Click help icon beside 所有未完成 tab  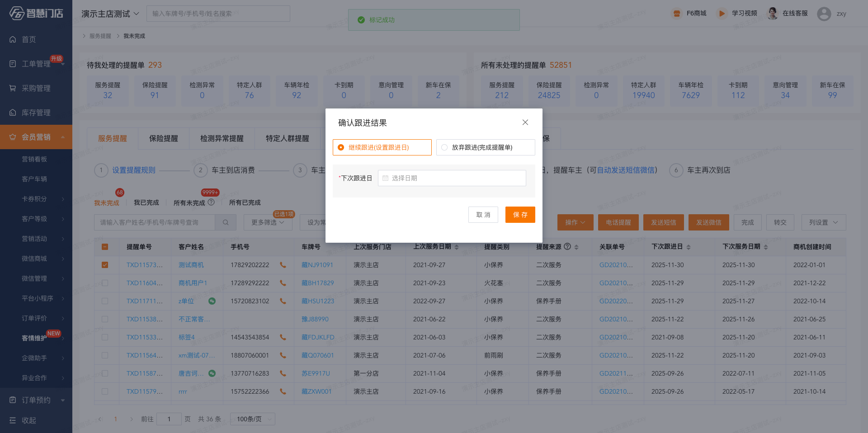point(211,202)
